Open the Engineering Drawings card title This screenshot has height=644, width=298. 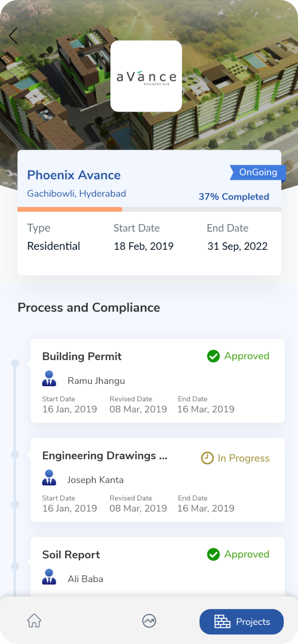(x=105, y=456)
